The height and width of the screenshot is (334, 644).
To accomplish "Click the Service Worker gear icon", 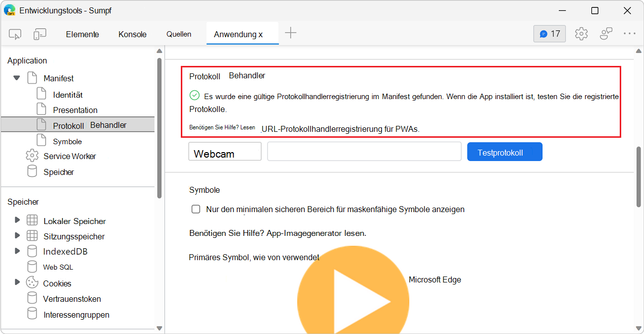I will coord(32,156).
